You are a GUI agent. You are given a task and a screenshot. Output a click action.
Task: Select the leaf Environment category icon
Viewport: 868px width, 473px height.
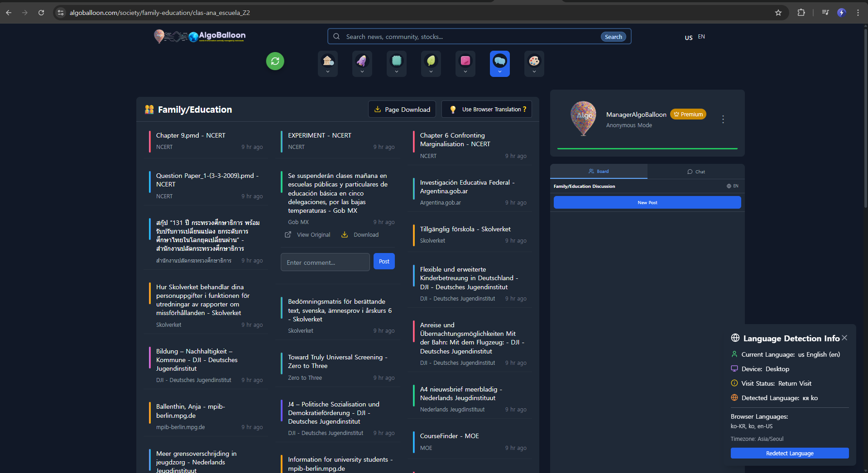point(431,60)
